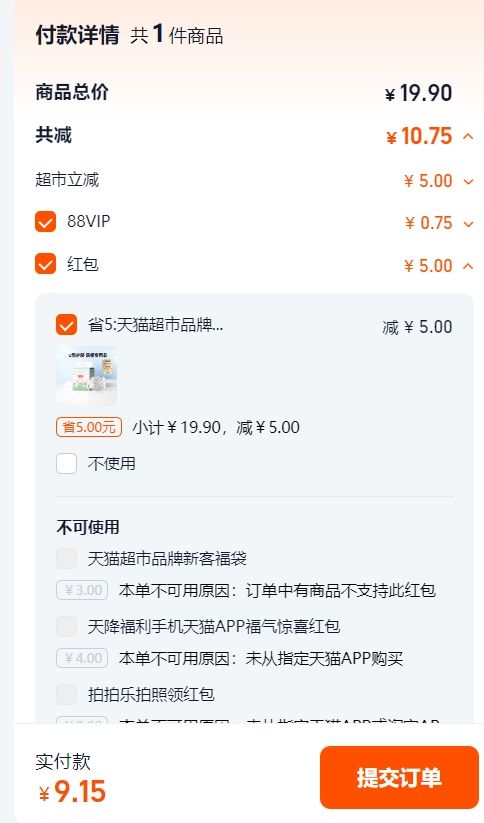Submit order with 提交订单 button
This screenshot has width=484, height=823.
pyautogui.click(x=399, y=777)
